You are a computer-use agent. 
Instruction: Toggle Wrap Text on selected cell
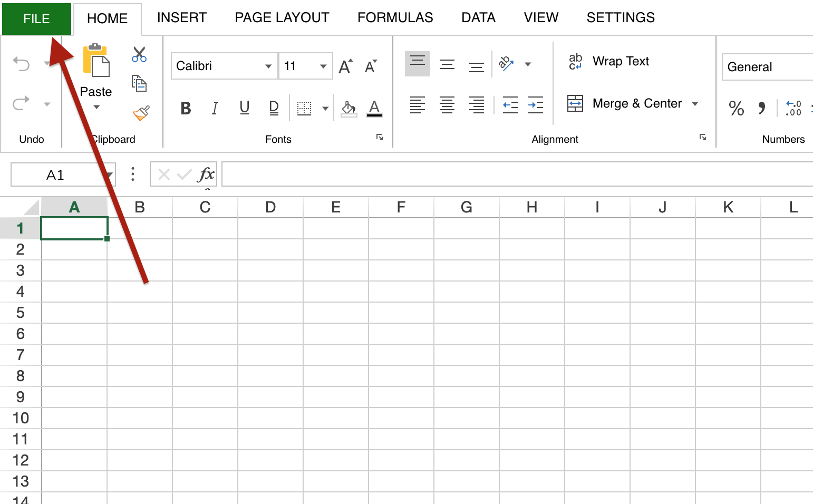(609, 62)
